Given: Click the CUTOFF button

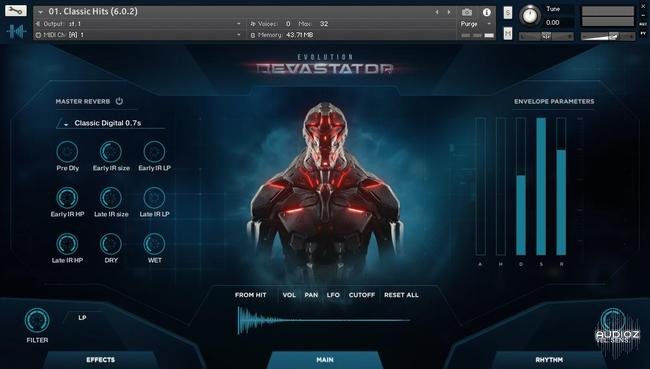Looking at the screenshot, I should (x=362, y=295).
